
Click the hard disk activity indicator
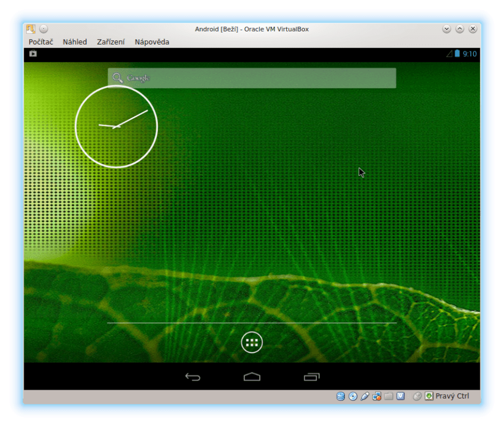pyautogui.click(x=341, y=396)
